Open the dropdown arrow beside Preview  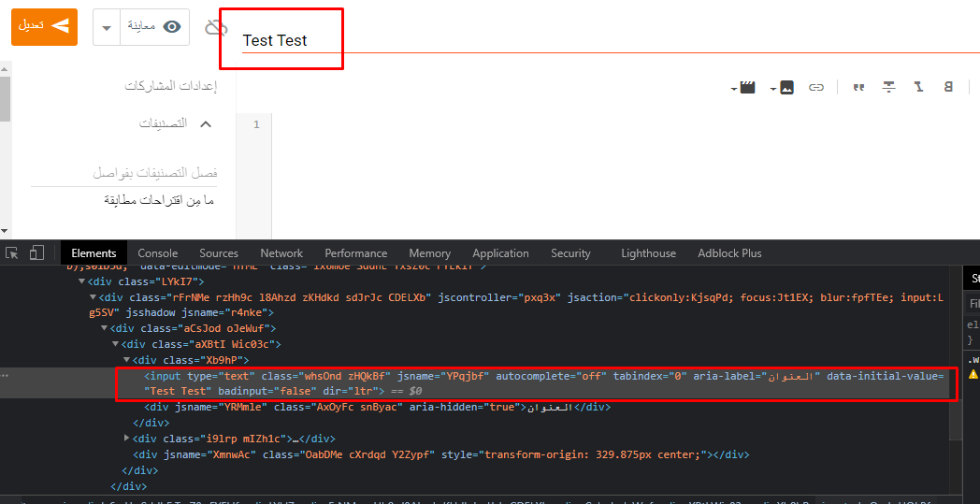click(x=108, y=27)
